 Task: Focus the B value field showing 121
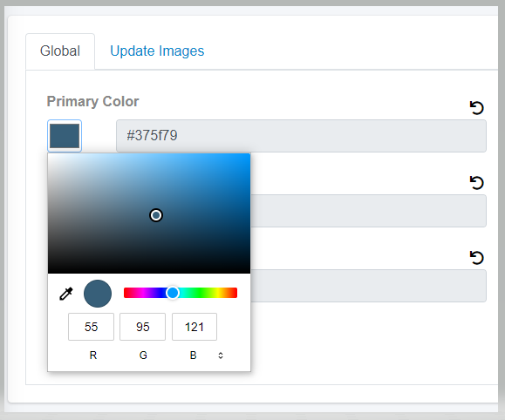[194, 327]
